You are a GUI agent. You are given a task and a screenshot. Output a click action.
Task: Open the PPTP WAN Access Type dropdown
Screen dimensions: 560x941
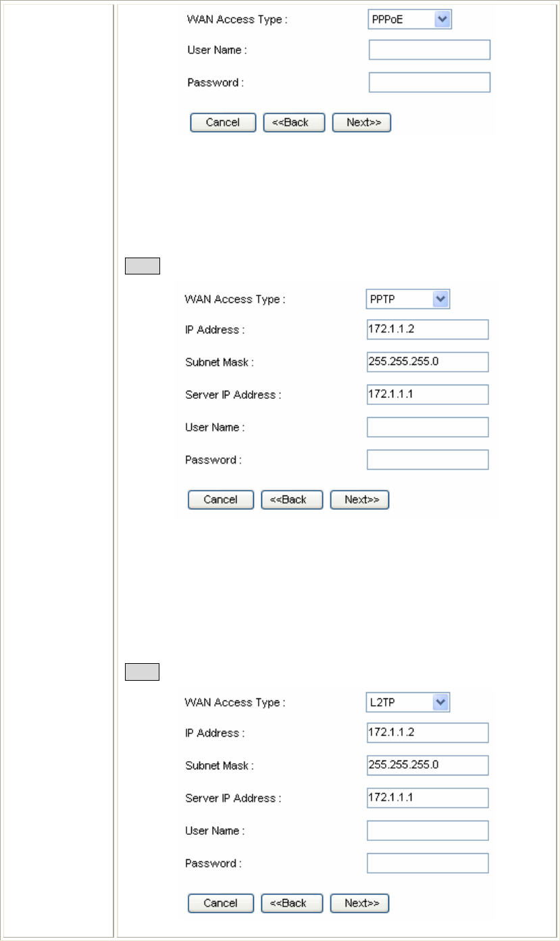click(407, 299)
